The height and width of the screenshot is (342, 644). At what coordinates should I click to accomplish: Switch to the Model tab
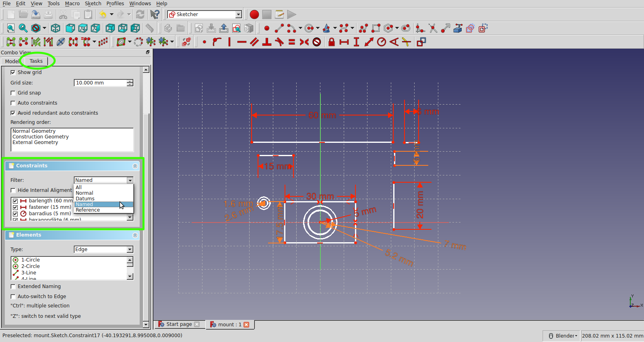click(12, 61)
